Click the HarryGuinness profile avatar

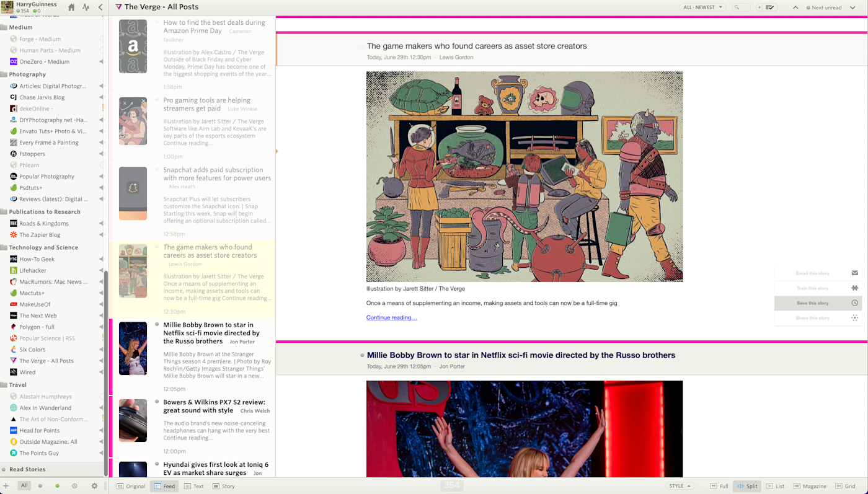click(x=7, y=7)
